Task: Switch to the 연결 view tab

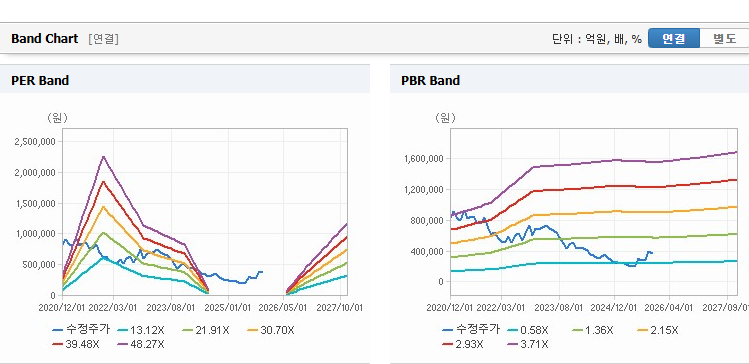Action: point(674,38)
